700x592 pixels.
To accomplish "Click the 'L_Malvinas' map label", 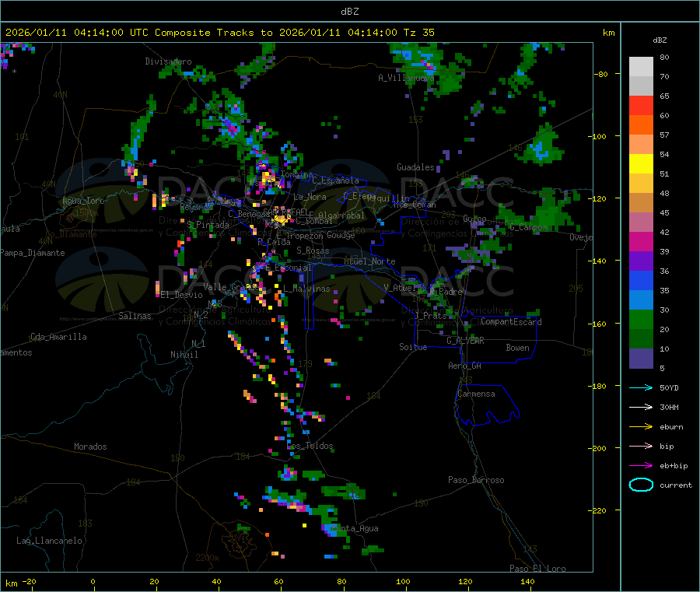I will point(306,289).
